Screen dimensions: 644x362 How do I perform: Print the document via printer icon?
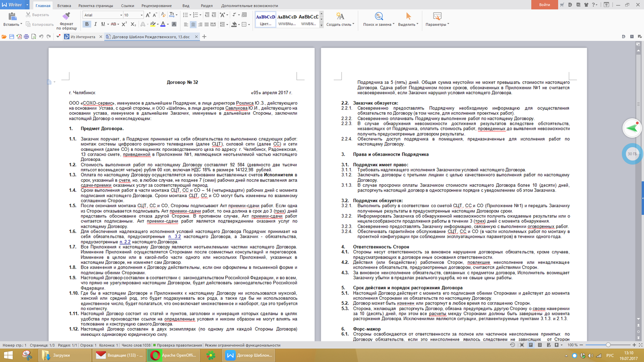[x=26, y=37]
